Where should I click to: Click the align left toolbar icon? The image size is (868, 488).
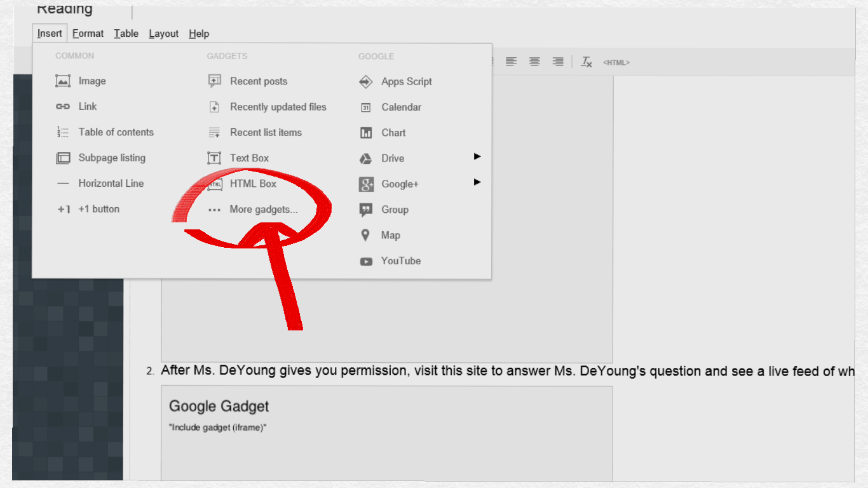pos(512,62)
